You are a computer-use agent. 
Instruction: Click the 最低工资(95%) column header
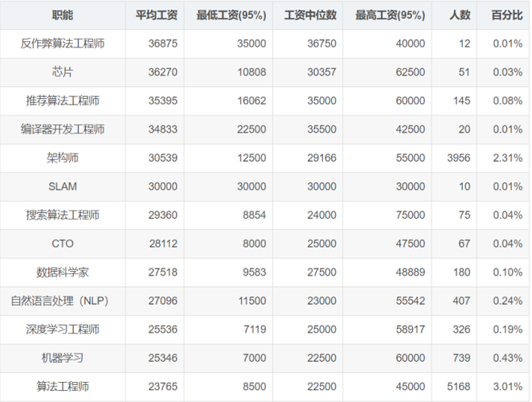(x=231, y=15)
